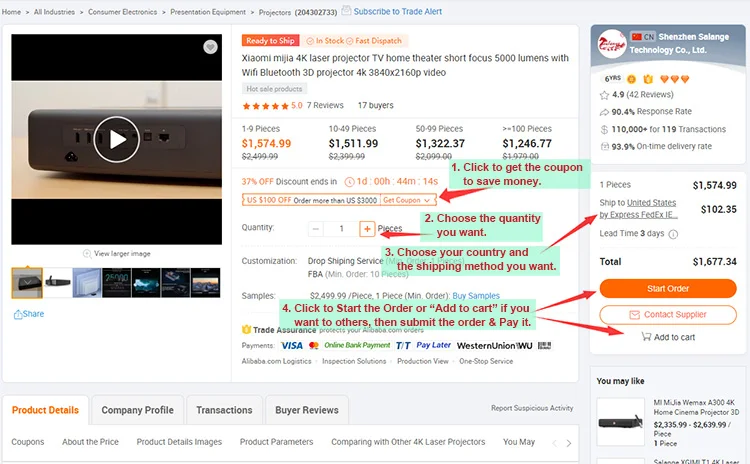Click the Add to cart shopping cart icon

(x=646, y=337)
